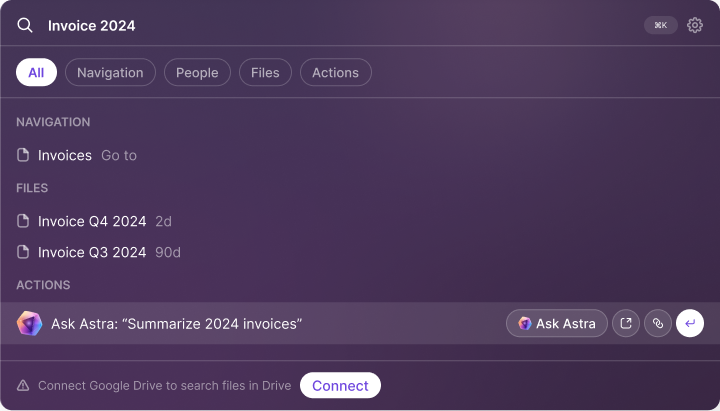Click the Invoice Q3 2024 document icon

point(23,252)
